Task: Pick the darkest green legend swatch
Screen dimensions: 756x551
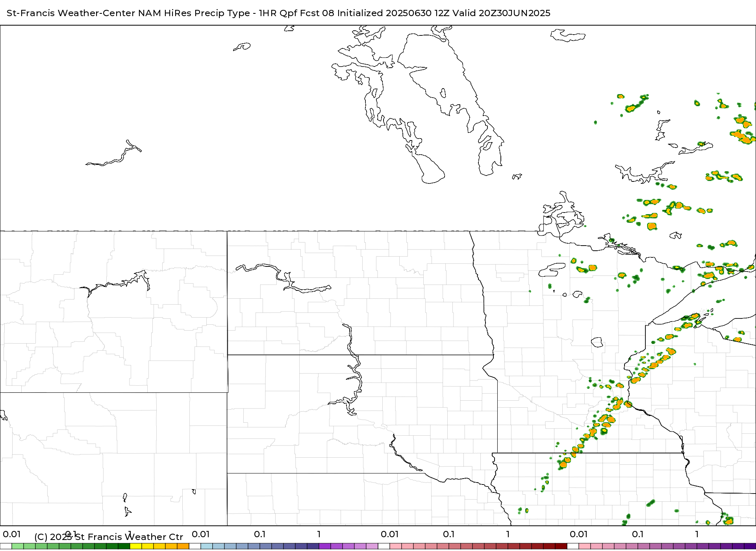Action: [124, 546]
